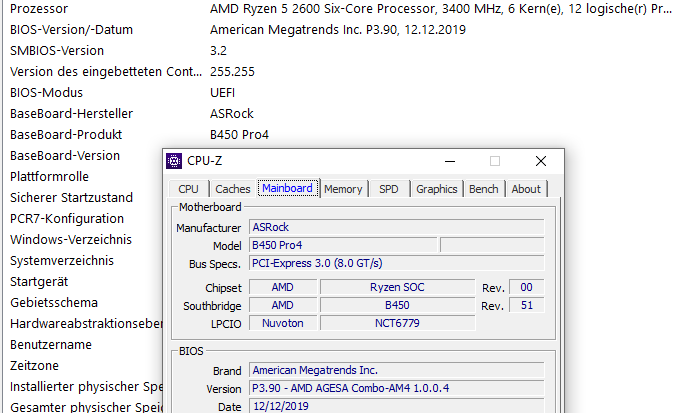Viewport: 678px width, 413px height.
Task: Select the Prozessor row in system info
Action: click(39, 9)
